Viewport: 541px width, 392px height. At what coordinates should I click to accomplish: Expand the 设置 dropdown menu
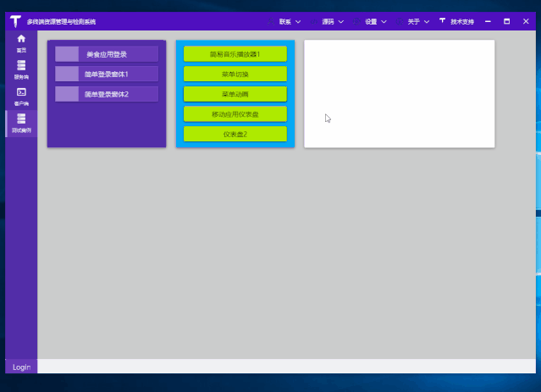pyautogui.click(x=370, y=22)
